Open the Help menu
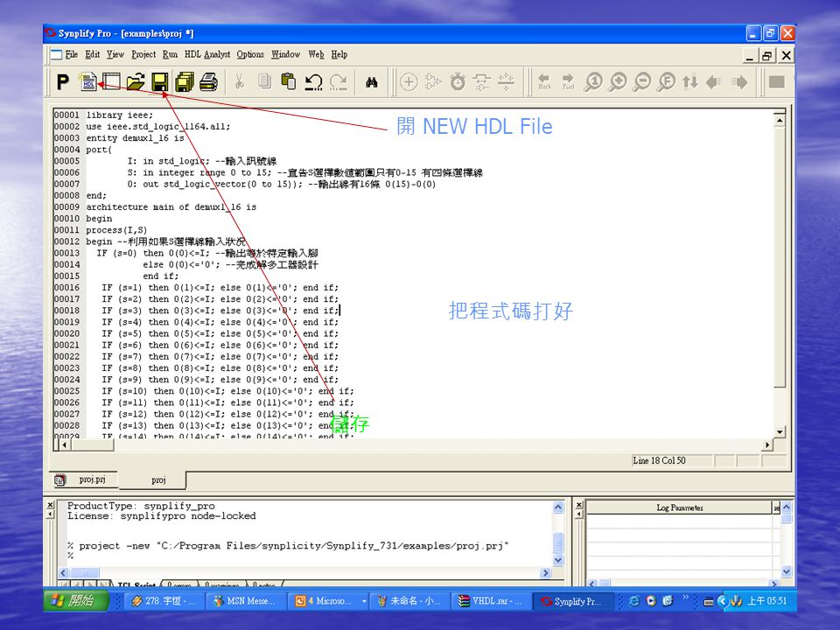840x630 pixels. point(339,54)
